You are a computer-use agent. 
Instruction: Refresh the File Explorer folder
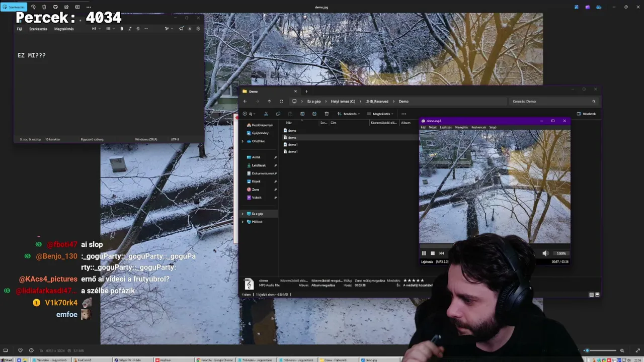click(x=281, y=102)
